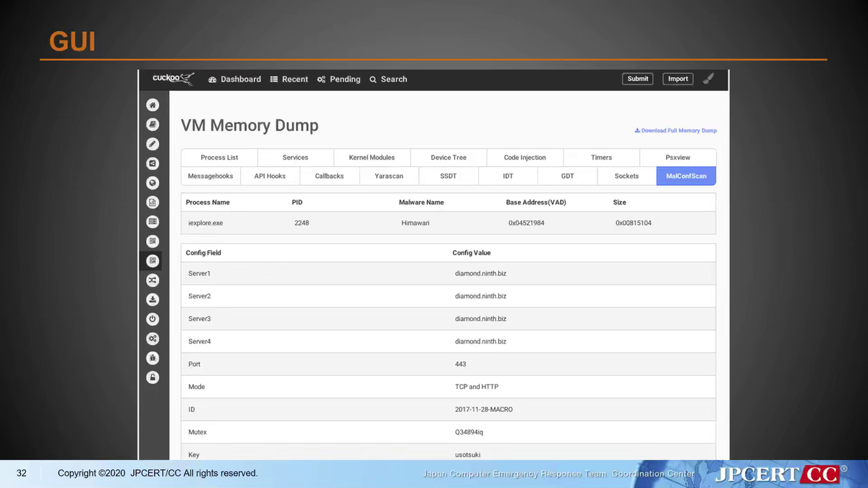Click the gears icon in the sidebar

tap(153, 338)
